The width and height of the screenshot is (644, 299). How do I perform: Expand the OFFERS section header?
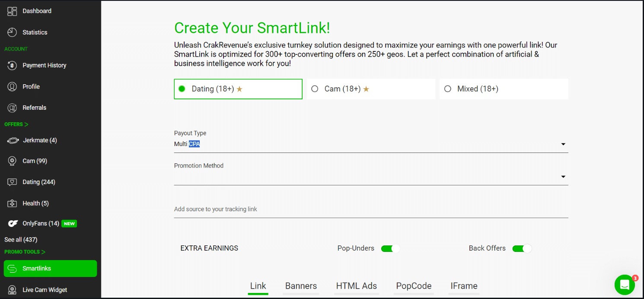16,124
